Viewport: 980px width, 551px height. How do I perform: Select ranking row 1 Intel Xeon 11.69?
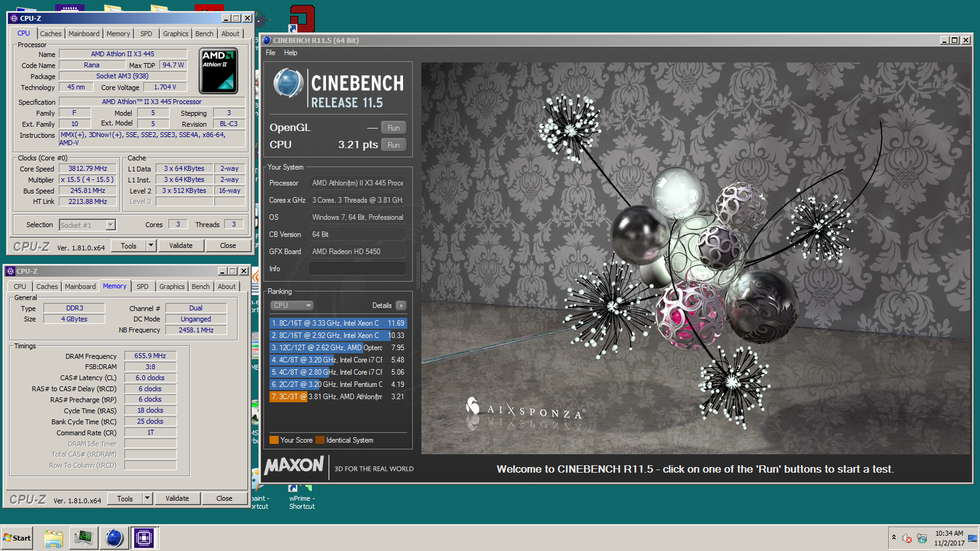[338, 323]
